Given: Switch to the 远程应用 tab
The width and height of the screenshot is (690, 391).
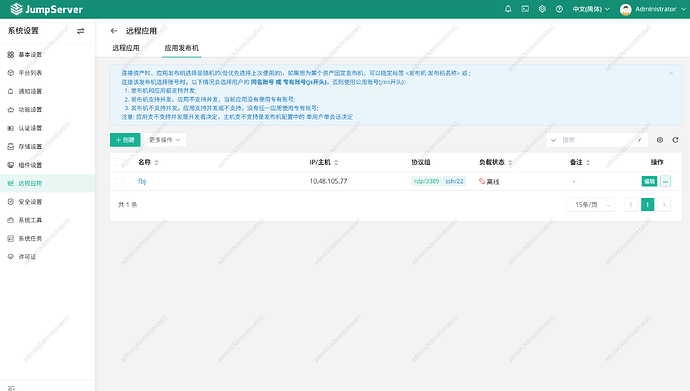Looking at the screenshot, I should pyautogui.click(x=126, y=48).
